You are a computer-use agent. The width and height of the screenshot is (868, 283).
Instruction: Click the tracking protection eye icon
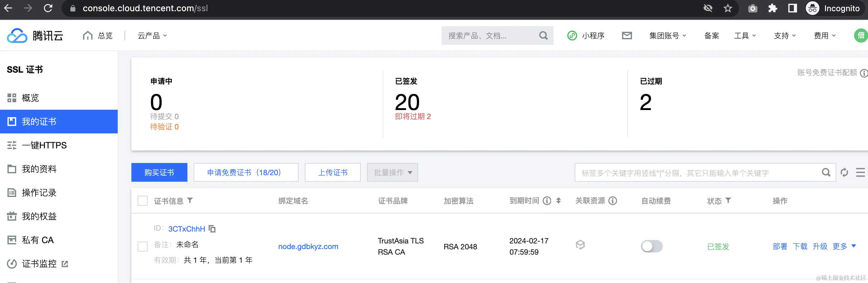pyautogui.click(x=708, y=8)
